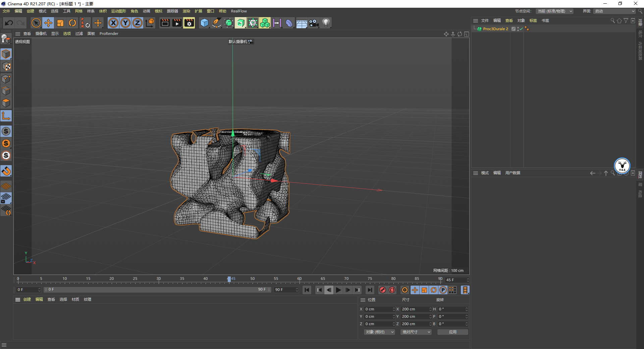Click the current frame timeline marker at 45
Viewport: 644px width, 349px height.
tap(229, 279)
